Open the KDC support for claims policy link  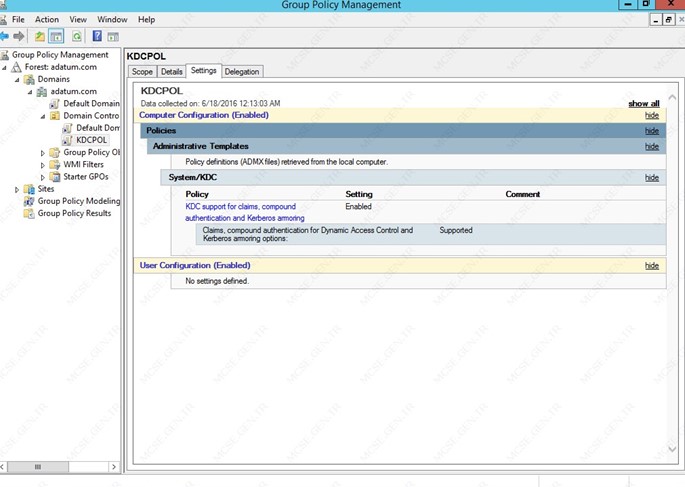click(x=245, y=212)
